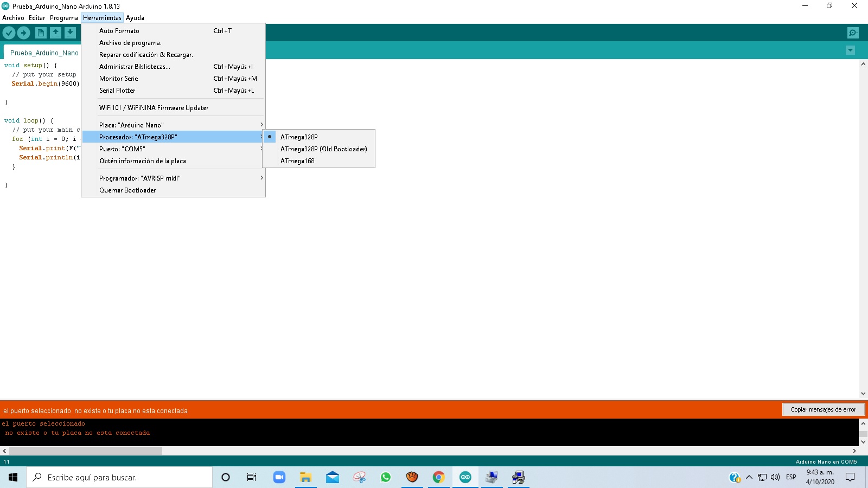Screen dimensions: 868x488
Task: Click console scroll right arrow
Action: [854, 451]
